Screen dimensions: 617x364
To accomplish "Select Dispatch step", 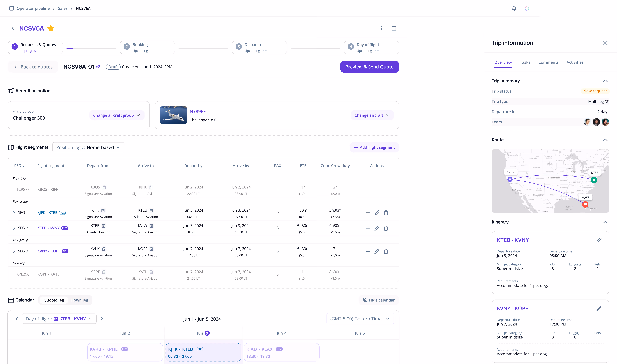I will [x=259, y=47].
